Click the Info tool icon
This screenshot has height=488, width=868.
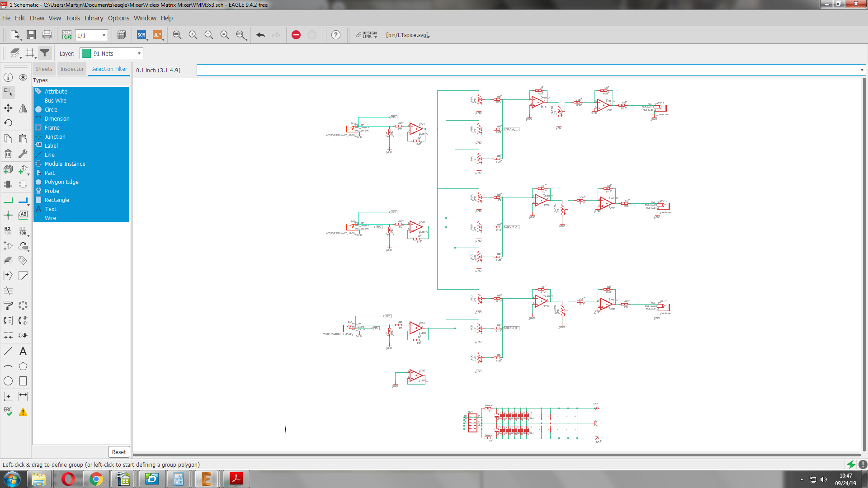(8, 77)
